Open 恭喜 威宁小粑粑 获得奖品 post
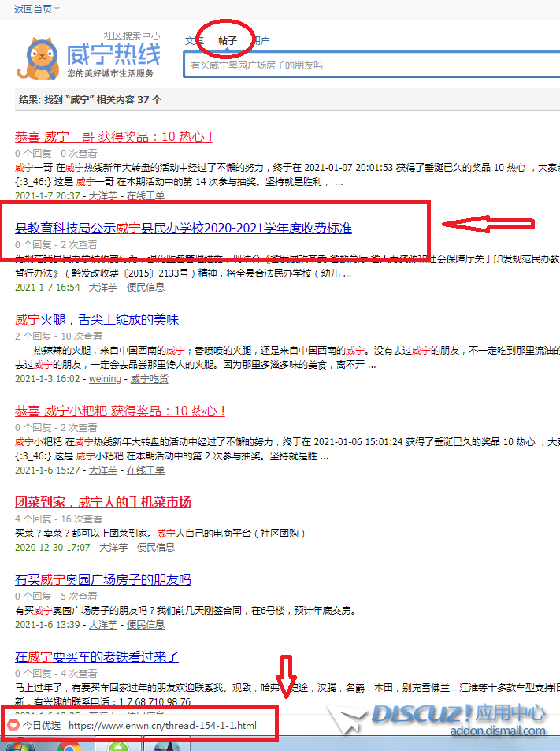560x751 pixels. 121,411
